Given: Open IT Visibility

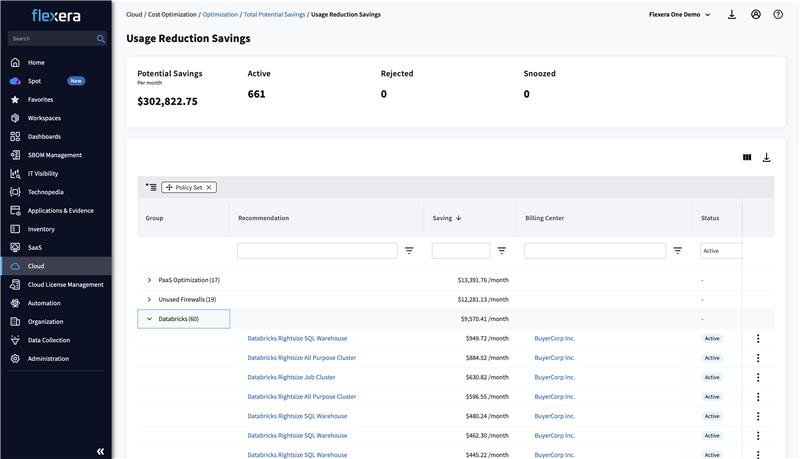Looking at the screenshot, I should point(43,173).
